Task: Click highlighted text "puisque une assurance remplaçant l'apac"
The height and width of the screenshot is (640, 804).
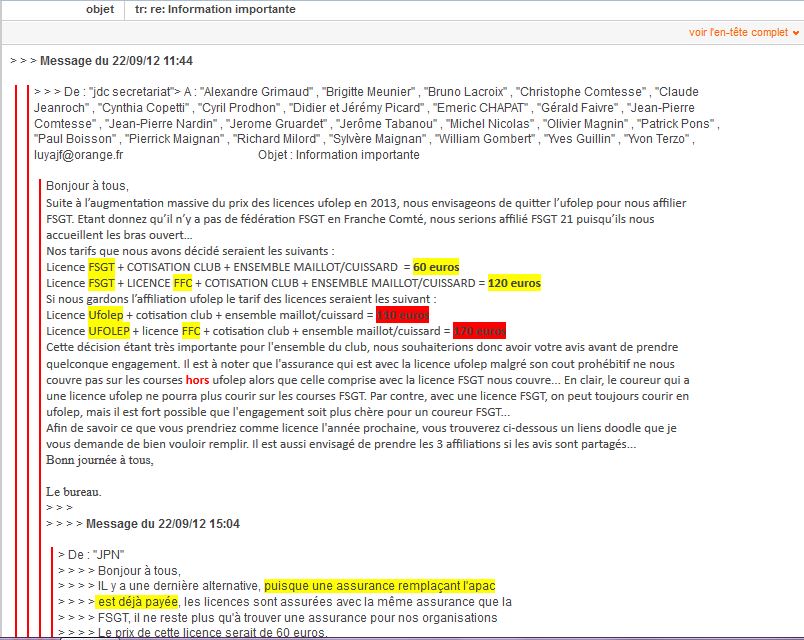Action: (x=380, y=585)
